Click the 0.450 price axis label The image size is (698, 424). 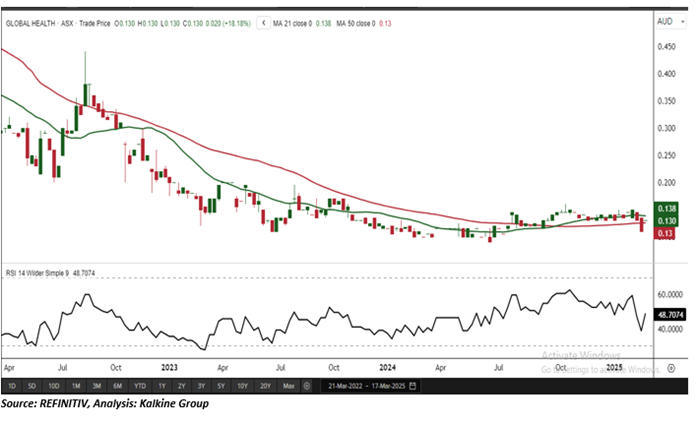point(666,47)
